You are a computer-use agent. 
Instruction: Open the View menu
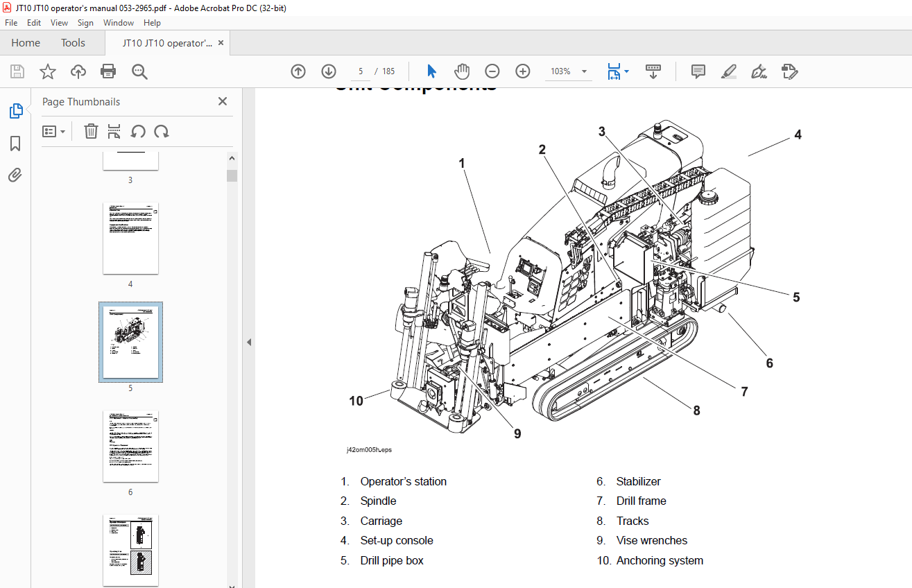[x=59, y=23]
